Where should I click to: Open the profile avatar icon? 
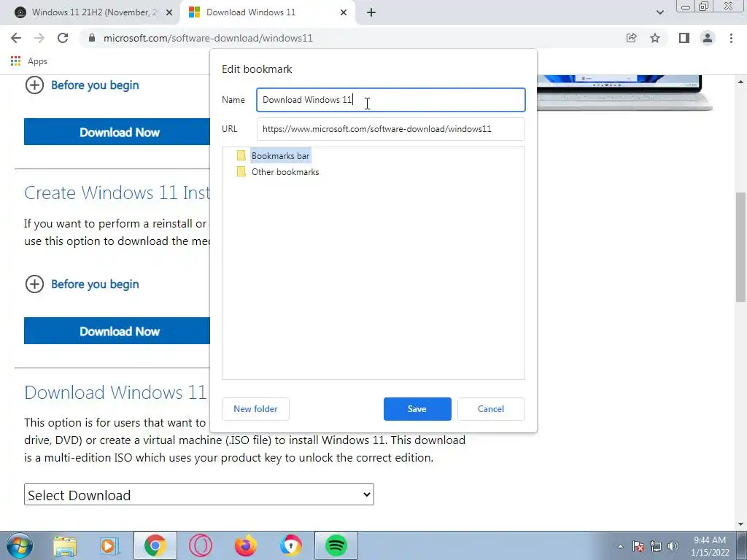click(708, 38)
